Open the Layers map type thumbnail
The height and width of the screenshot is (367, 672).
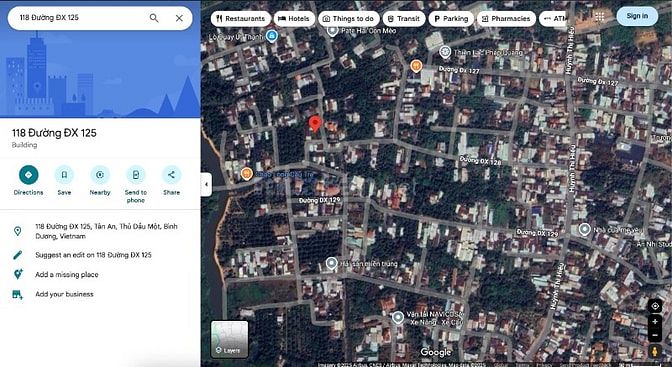click(x=229, y=339)
